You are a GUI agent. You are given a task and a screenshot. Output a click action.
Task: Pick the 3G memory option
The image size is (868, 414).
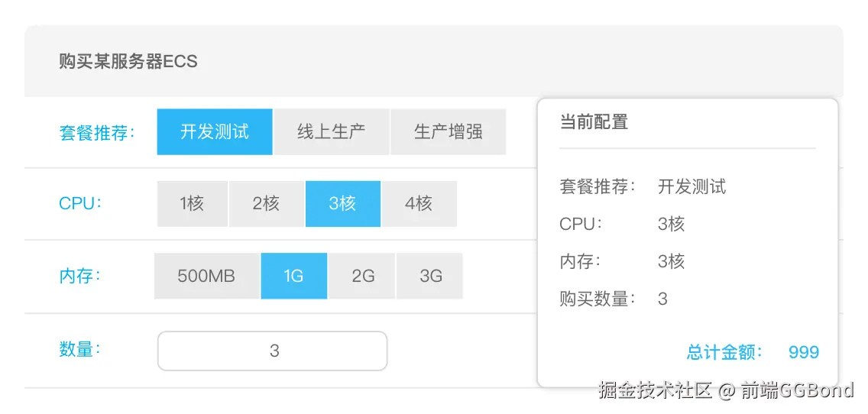431,276
